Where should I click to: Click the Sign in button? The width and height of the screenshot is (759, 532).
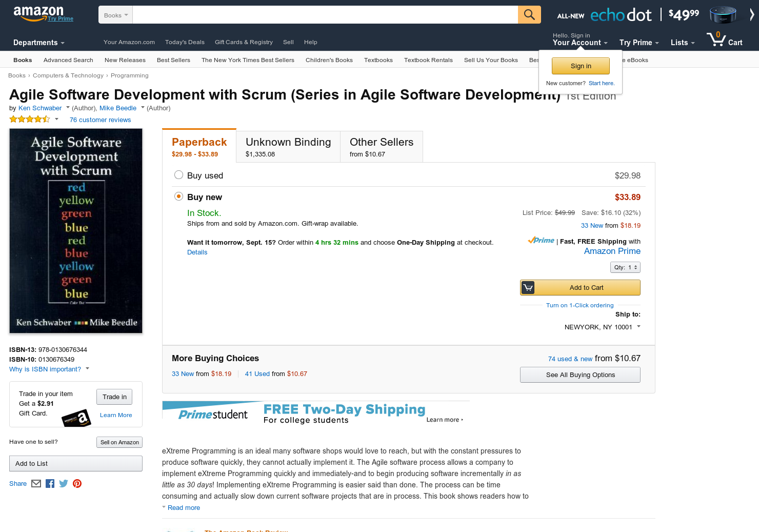click(580, 66)
